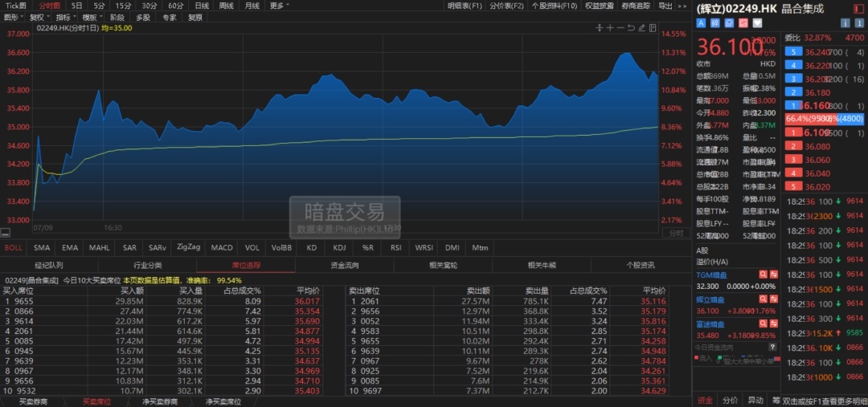Viewport: 868px width, 407px height.
Task: Toggle the KDJ indicator
Action: coord(339,248)
